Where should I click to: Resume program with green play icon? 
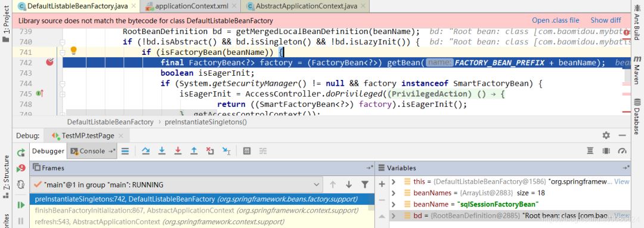pos(20,205)
